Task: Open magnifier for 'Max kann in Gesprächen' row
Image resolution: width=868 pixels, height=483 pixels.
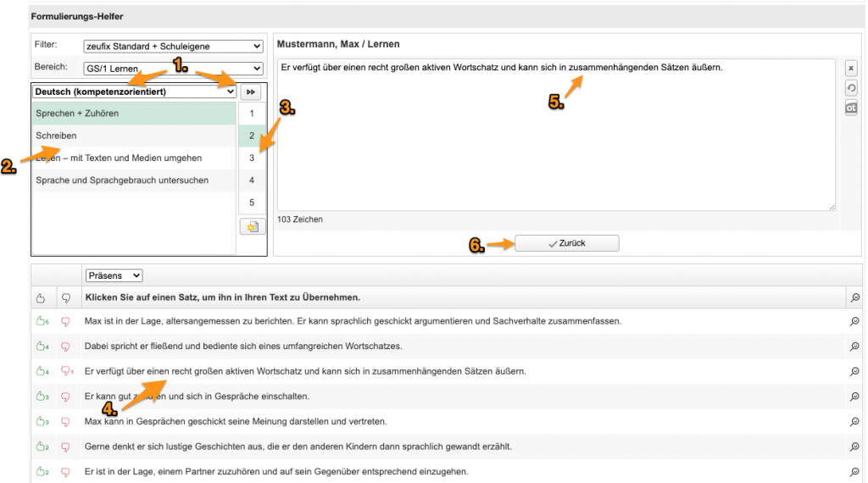Action: coord(854,422)
